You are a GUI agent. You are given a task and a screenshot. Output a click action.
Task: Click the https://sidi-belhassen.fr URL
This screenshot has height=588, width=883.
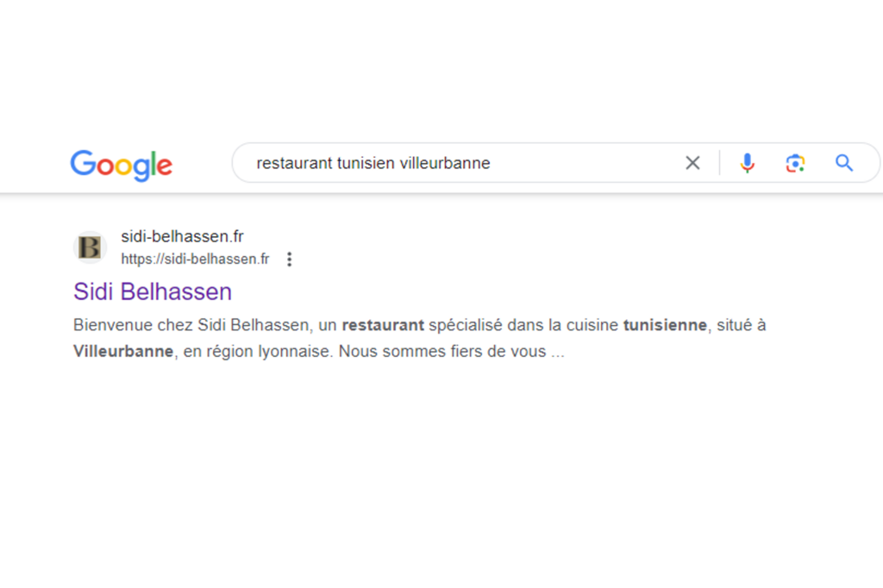tap(195, 259)
